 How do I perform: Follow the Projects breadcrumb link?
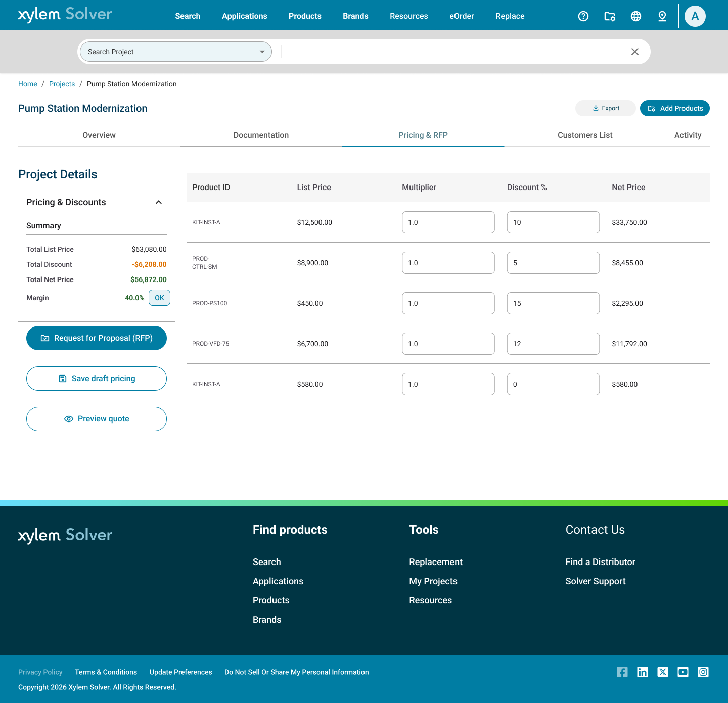[x=62, y=84]
